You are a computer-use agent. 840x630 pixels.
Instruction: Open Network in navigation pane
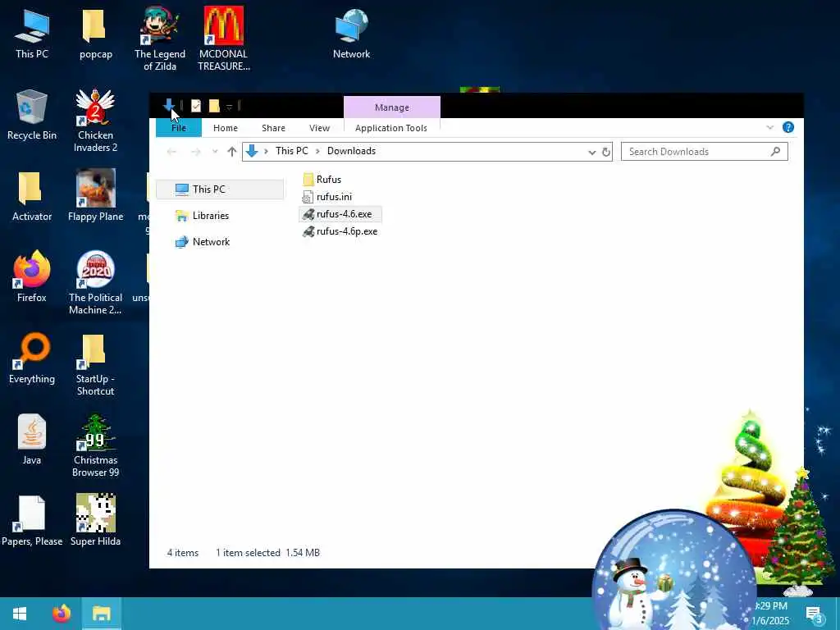tap(203, 242)
